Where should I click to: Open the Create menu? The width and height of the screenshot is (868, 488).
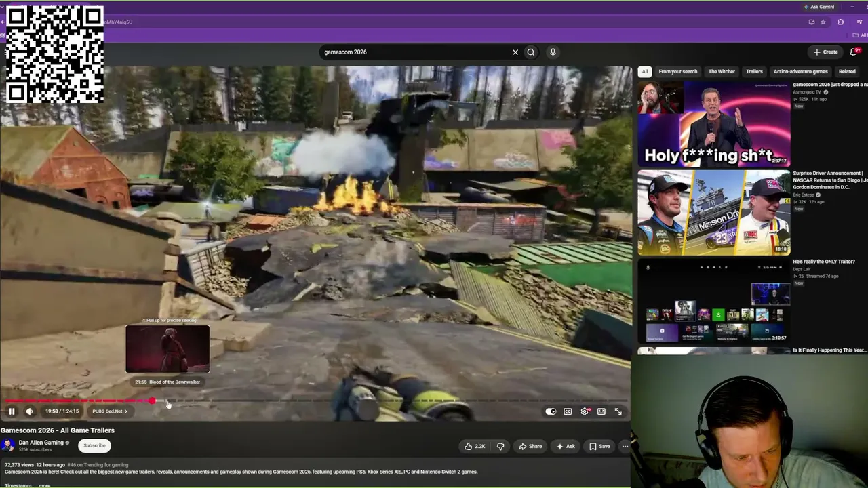tap(825, 52)
